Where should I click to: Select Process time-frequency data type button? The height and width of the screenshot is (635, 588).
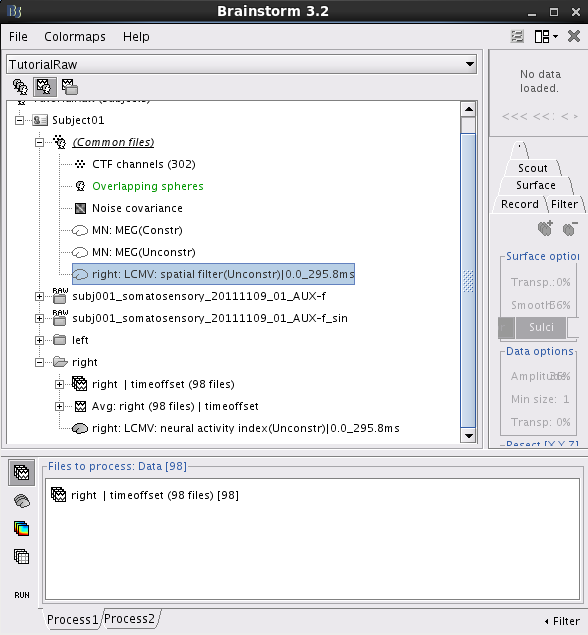point(21,528)
